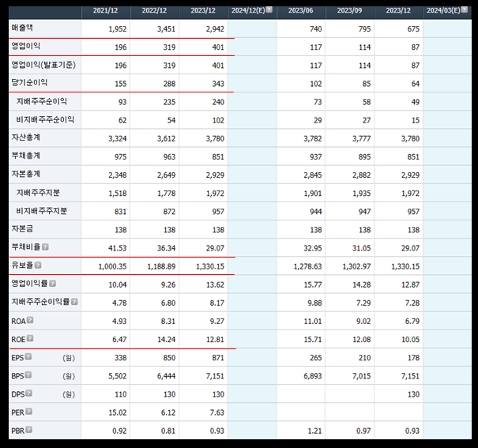Click help icon next to EPS
Screen dimensions: 478x448
(x=28, y=356)
